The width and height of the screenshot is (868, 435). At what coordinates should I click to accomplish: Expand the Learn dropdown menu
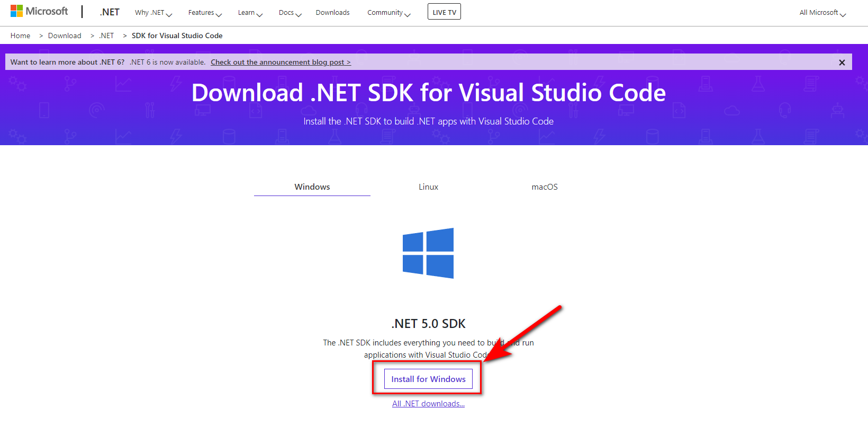tap(250, 13)
